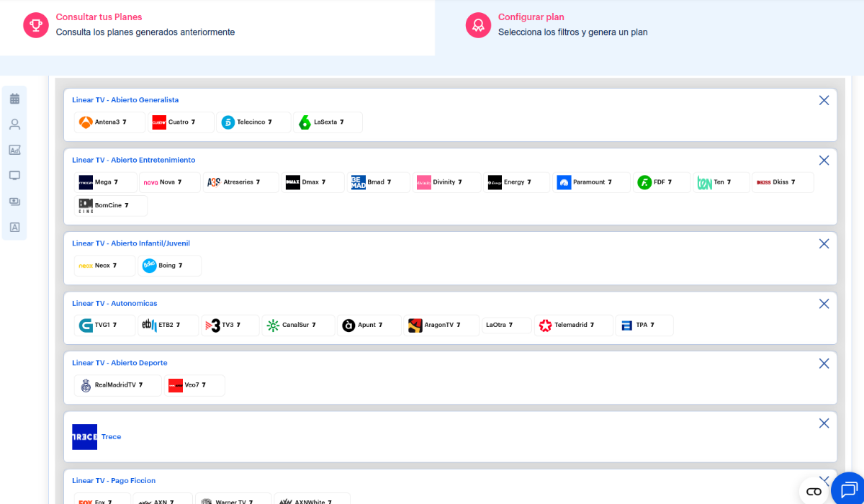Select the Ad sidebar icon
This screenshot has height=504, width=864.
pyautogui.click(x=14, y=150)
